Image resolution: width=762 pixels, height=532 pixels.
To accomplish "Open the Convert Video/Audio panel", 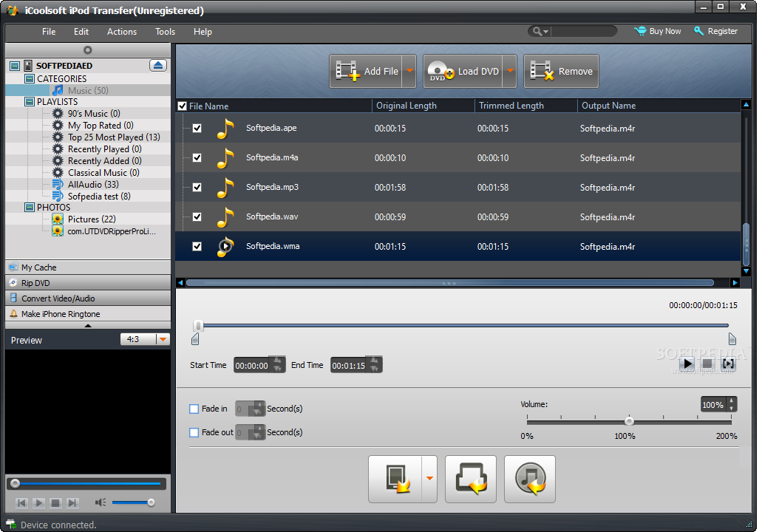I will 88,299.
